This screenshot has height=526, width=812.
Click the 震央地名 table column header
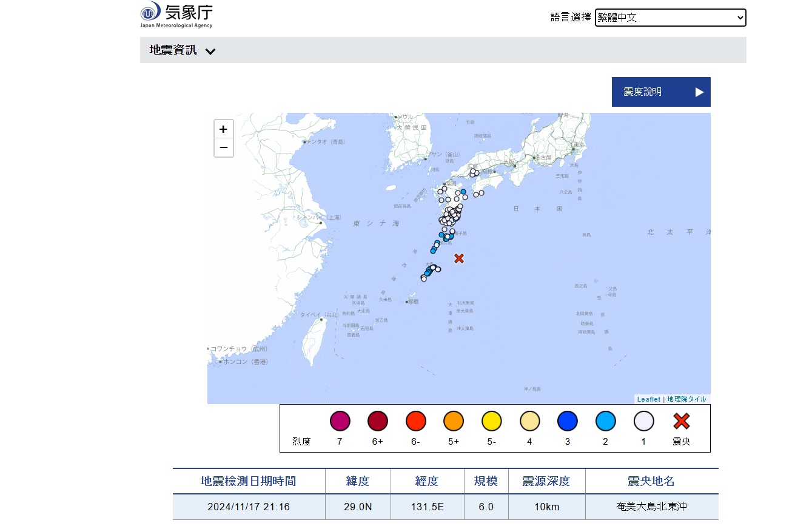click(651, 480)
